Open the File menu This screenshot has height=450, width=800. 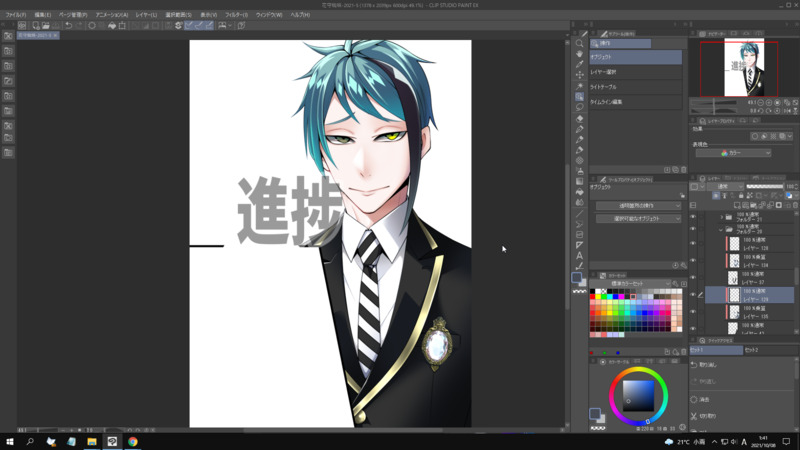pyautogui.click(x=16, y=15)
